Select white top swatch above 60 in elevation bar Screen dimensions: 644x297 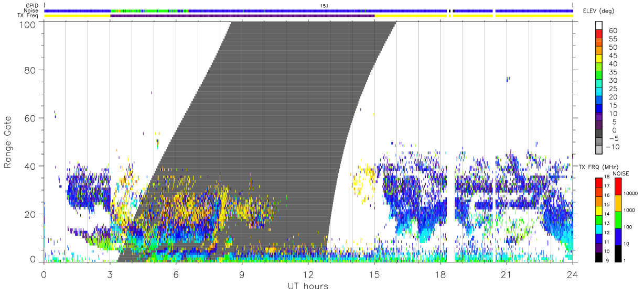point(599,26)
